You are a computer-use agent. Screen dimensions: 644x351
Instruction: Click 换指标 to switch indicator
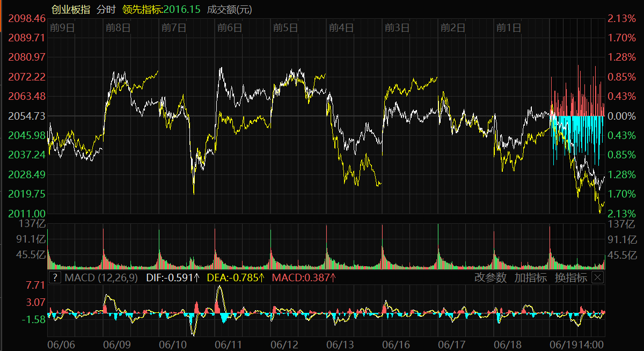[x=571, y=277]
